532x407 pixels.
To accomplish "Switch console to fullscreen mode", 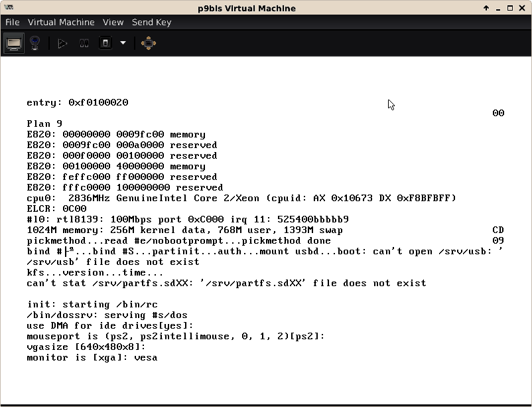I will point(149,43).
